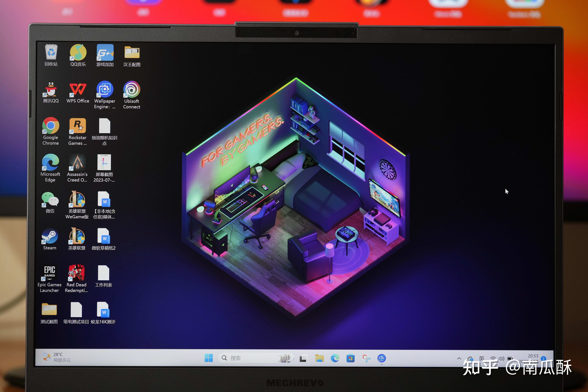Select the 【非本地(含住宿)媒体 Word document
This screenshot has height=392, width=588.
[x=104, y=205]
